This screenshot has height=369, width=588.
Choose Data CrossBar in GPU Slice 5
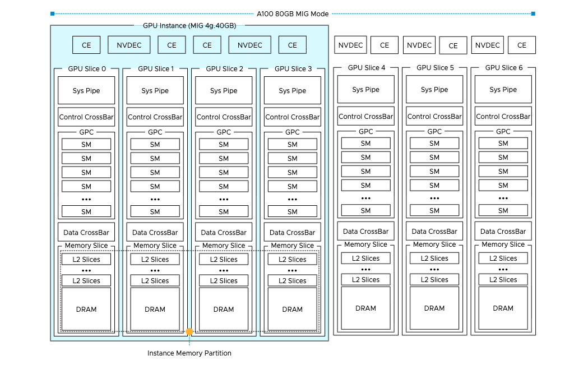coord(434,231)
